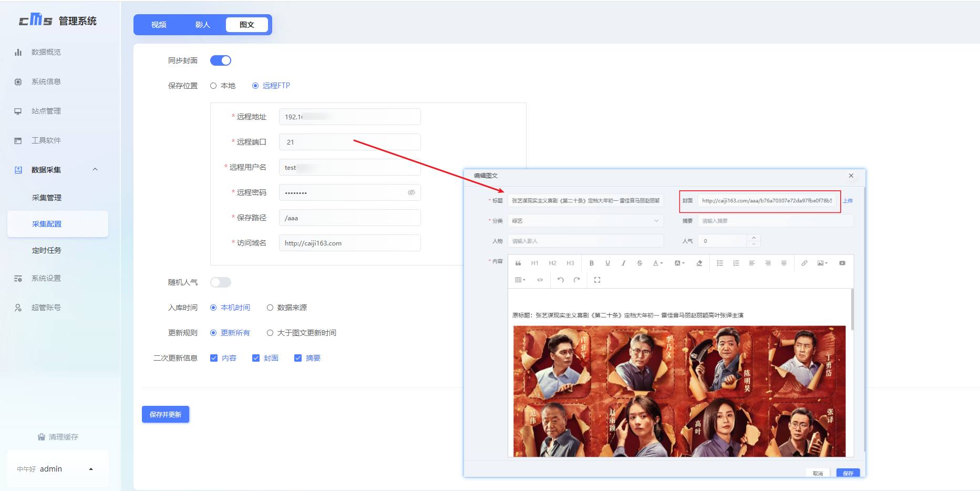This screenshot has height=491, width=980.
Task: Click the 保存并更新 button
Action: coord(166,414)
